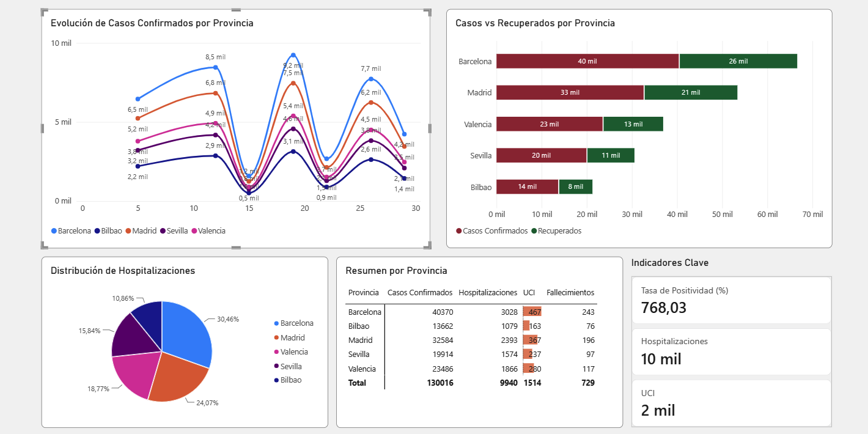Click the Tasa de Positividad card
The width and height of the screenshot is (868, 434).
coord(731,300)
